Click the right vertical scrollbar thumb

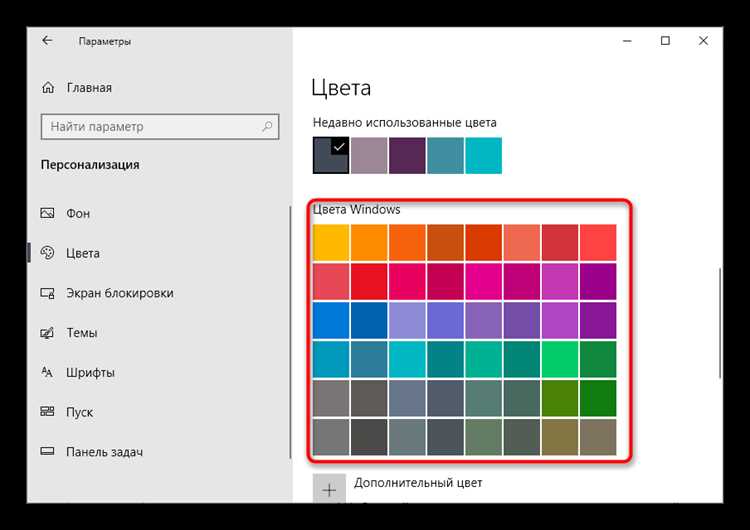coord(719,324)
